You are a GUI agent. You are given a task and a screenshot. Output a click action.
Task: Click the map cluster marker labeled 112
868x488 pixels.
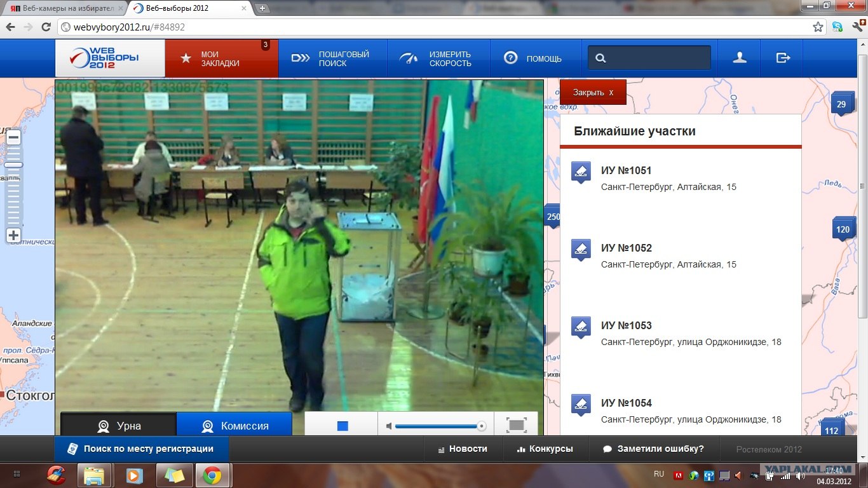(832, 429)
